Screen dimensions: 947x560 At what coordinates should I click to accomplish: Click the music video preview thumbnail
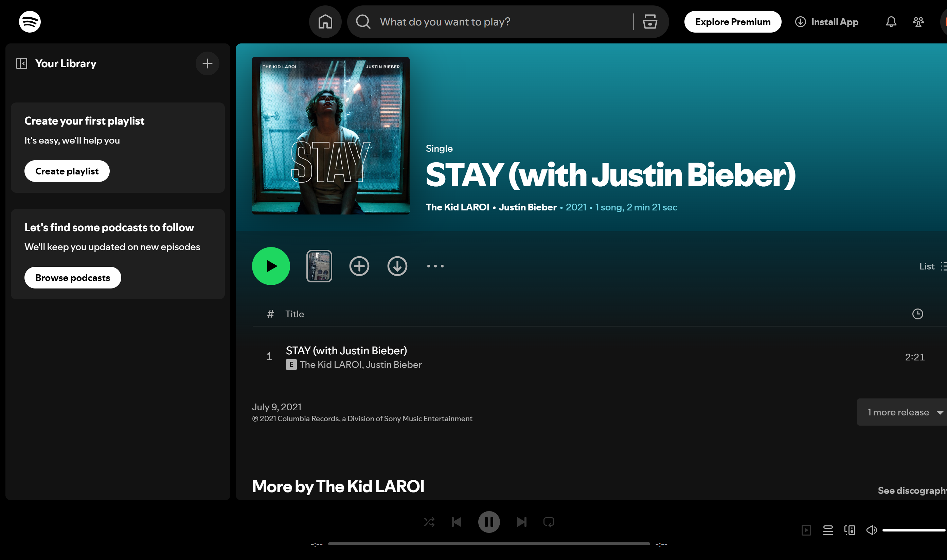pyautogui.click(x=319, y=266)
